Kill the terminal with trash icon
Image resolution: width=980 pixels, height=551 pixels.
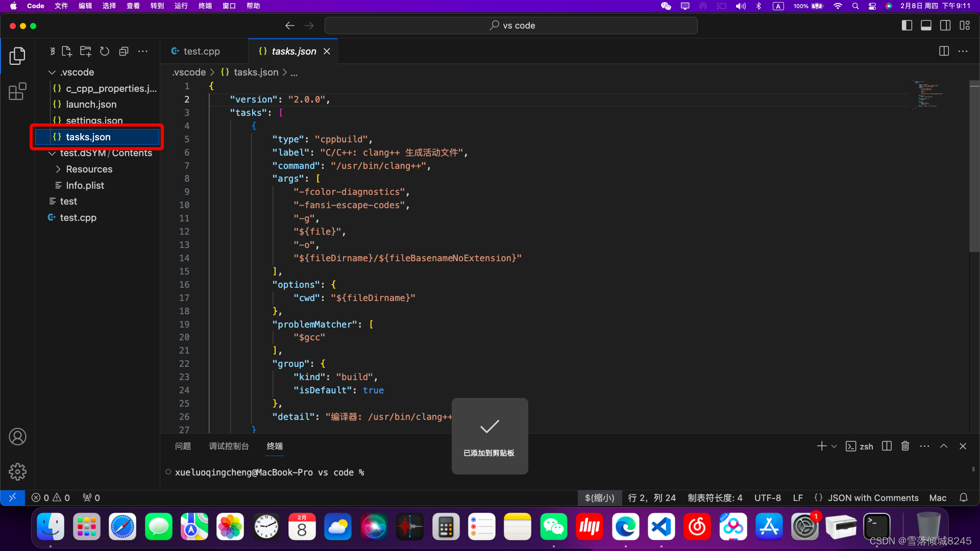tap(905, 446)
